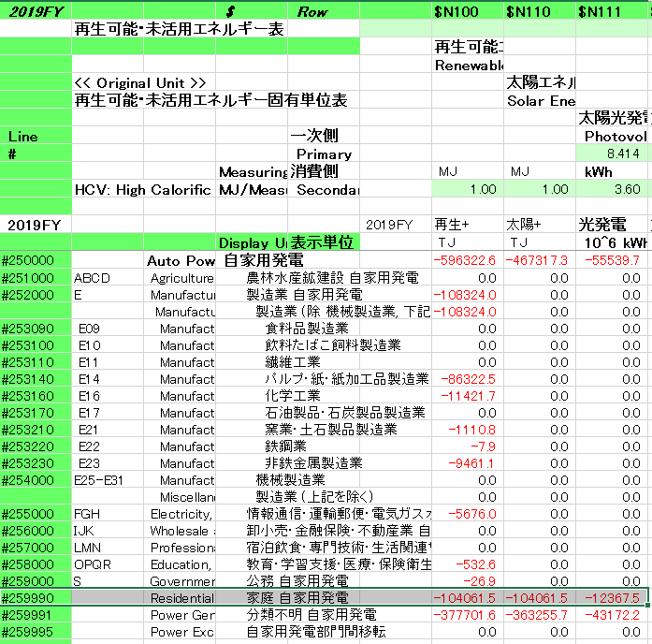
Task: Click the Residential cell in the highlighted row
Action: point(180,598)
